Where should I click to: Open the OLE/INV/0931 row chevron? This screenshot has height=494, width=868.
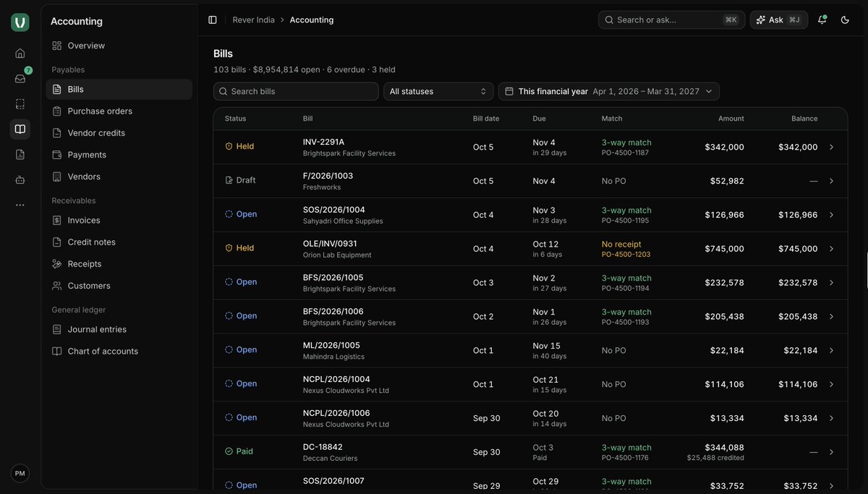pos(832,249)
